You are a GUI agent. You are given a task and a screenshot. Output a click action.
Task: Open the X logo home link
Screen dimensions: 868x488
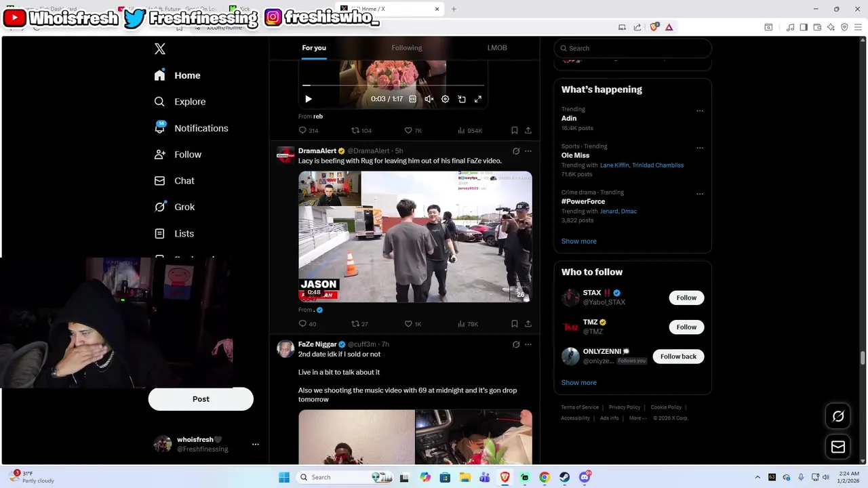click(159, 49)
